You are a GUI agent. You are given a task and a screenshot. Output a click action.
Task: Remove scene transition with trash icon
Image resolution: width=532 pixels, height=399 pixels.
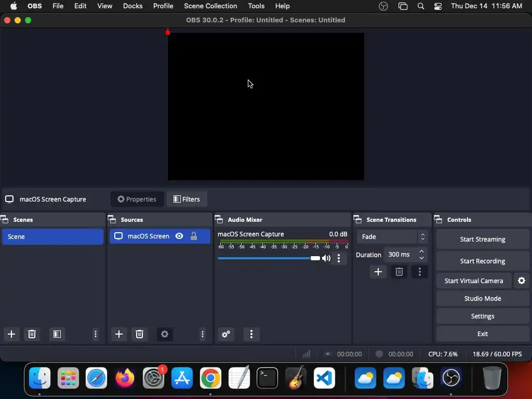coord(399,272)
